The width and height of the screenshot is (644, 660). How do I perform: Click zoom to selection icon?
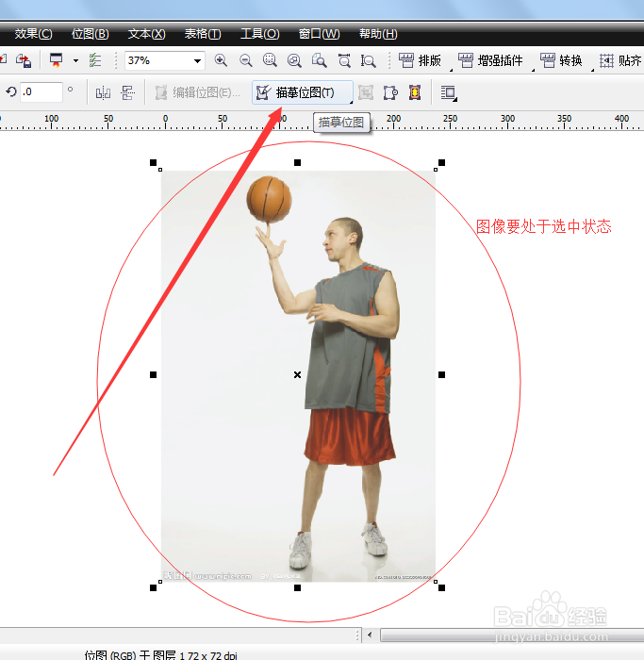[x=270, y=60]
